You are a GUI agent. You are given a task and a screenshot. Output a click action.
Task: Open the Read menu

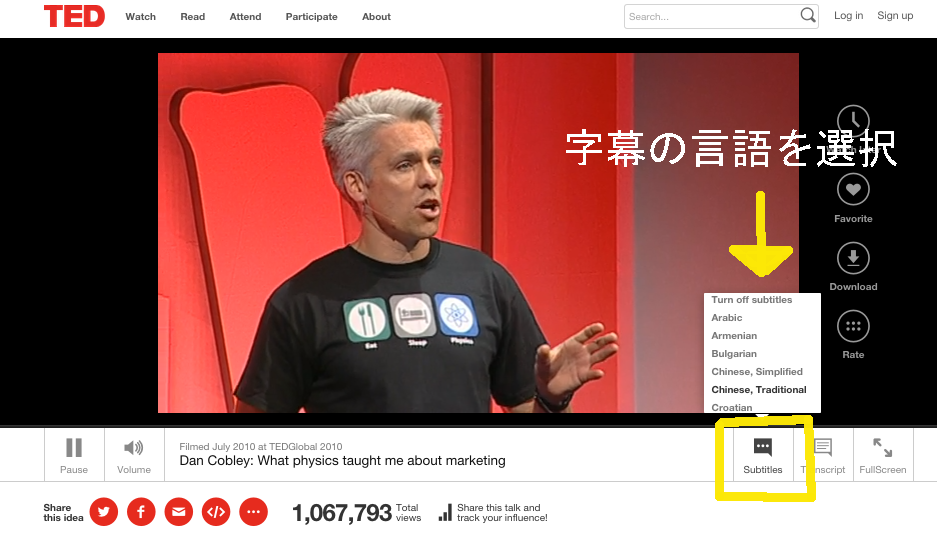[192, 17]
